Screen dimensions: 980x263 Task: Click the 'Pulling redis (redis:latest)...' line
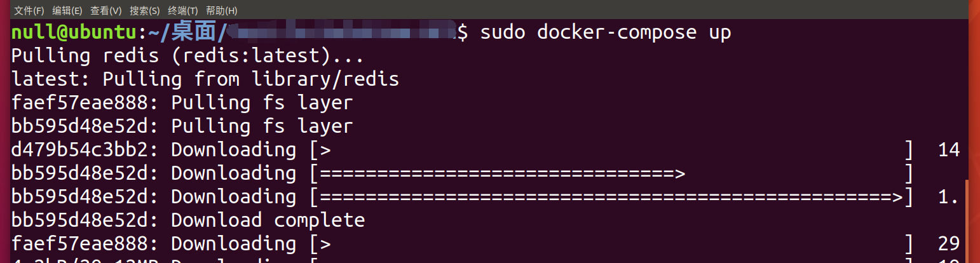(187, 56)
